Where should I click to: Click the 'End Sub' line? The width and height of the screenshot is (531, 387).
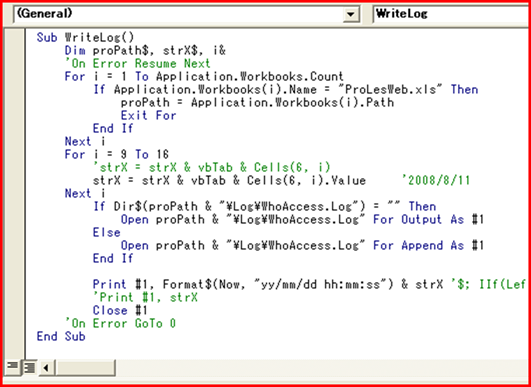(61, 337)
